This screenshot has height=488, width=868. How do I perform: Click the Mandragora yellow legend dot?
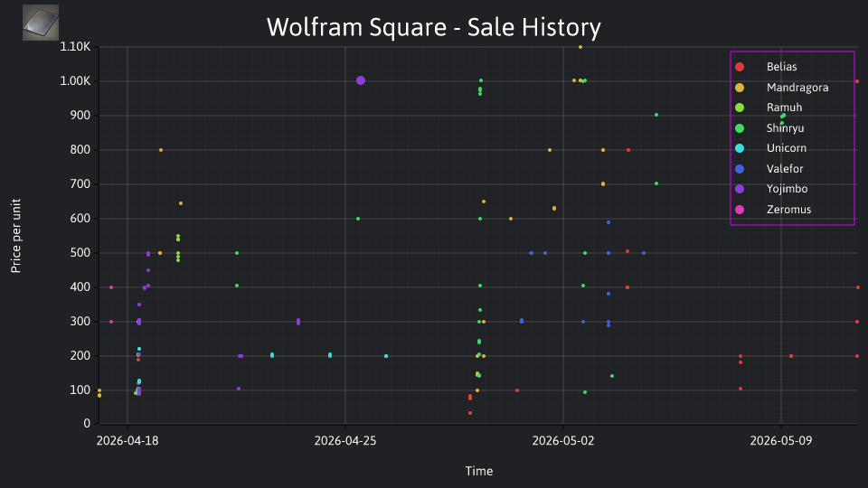(x=740, y=88)
